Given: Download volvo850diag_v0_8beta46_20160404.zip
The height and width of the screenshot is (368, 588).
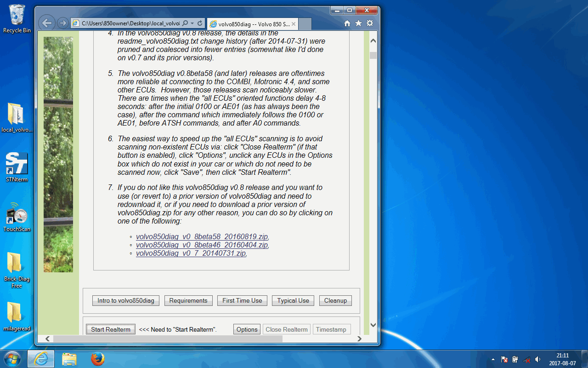Looking at the screenshot, I should coord(202,245).
